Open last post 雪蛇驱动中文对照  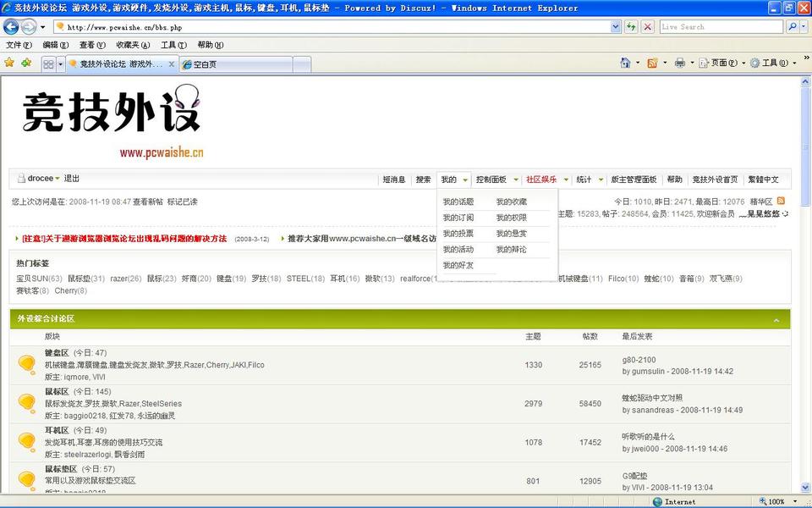coord(652,398)
